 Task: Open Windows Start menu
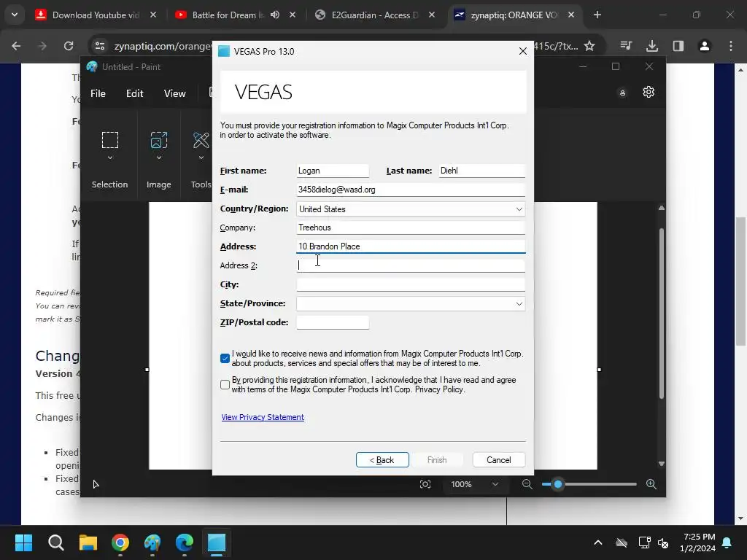pos(23,542)
